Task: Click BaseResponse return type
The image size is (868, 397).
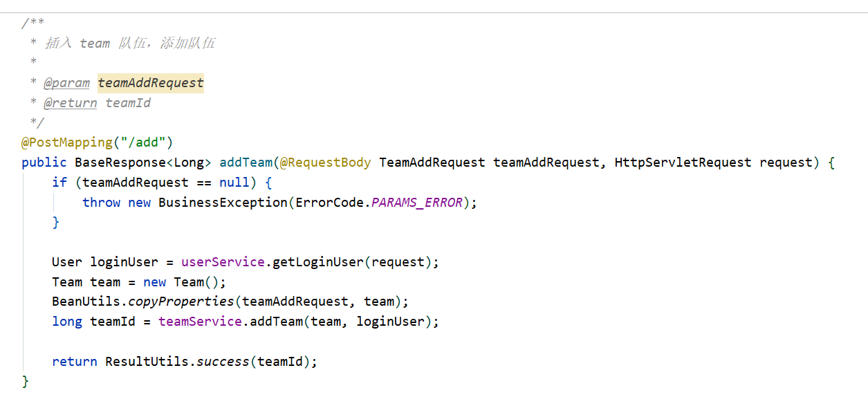Action: point(120,163)
